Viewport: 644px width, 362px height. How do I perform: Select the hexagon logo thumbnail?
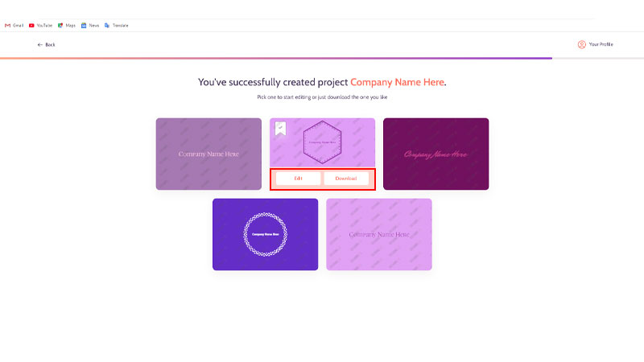[323, 142]
